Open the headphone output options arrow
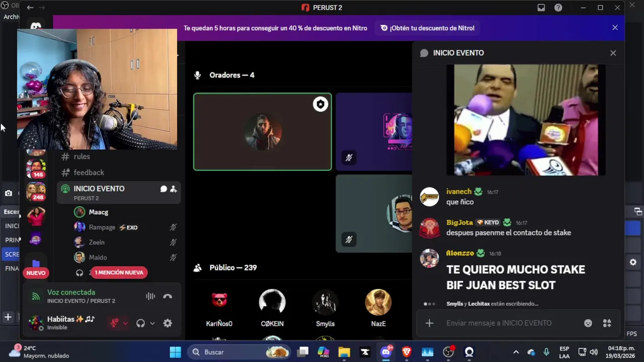 [x=152, y=323]
